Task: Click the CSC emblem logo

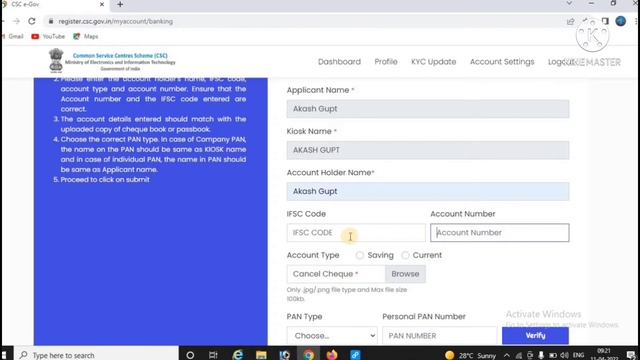Action: click(56, 60)
